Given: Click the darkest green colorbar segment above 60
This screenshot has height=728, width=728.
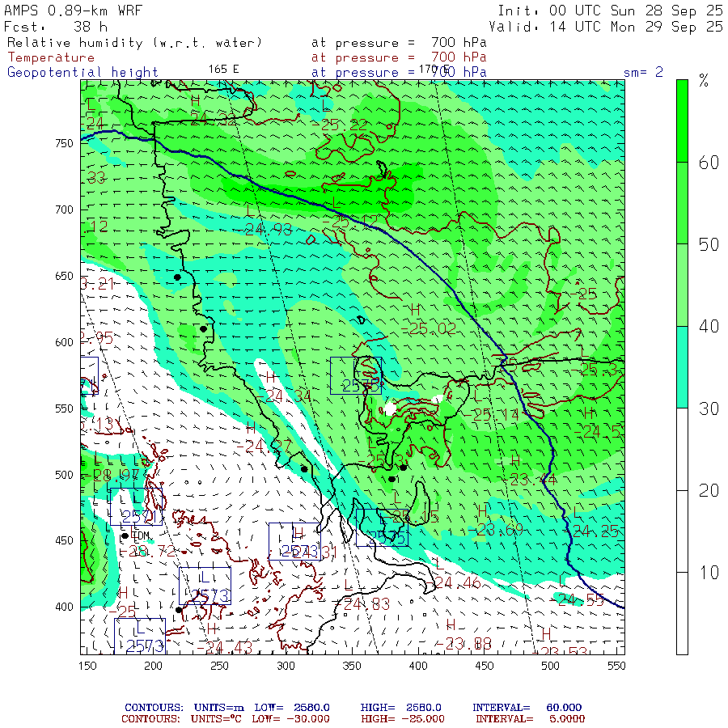Looking at the screenshot, I should tap(683, 120).
